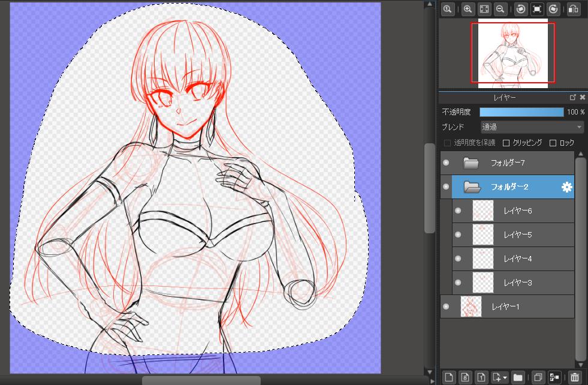Viewport: 588px width, 385px height.
Task: Click layer list scroll-up arrow
Action: (x=580, y=154)
